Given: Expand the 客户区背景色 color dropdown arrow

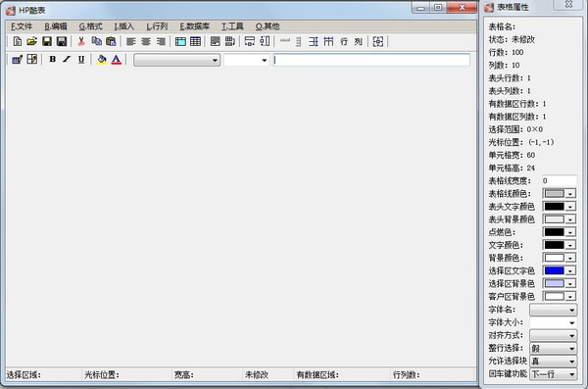Looking at the screenshot, I should [570, 296].
